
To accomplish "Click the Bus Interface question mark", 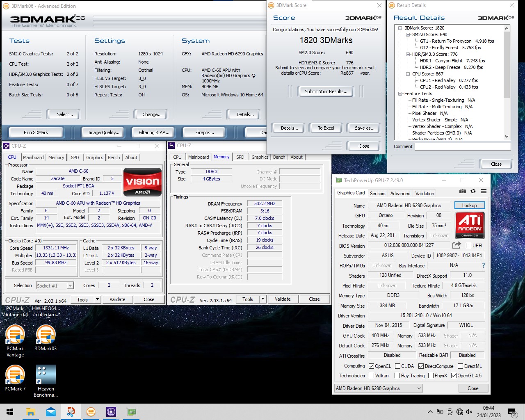I will [x=483, y=265].
